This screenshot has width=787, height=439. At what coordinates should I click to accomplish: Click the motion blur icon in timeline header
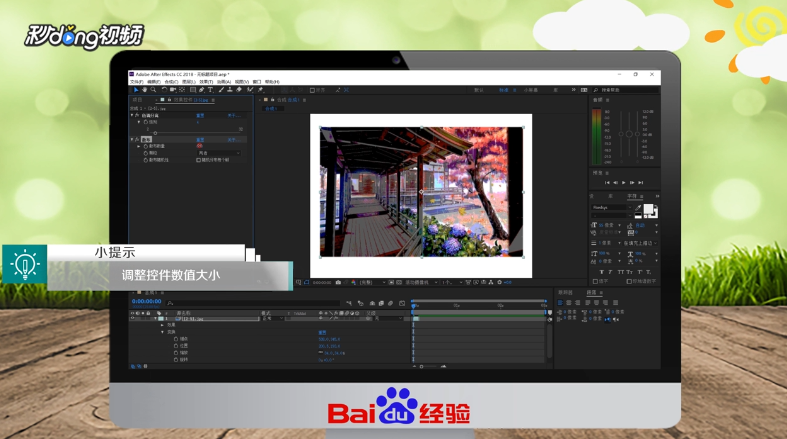pos(390,303)
